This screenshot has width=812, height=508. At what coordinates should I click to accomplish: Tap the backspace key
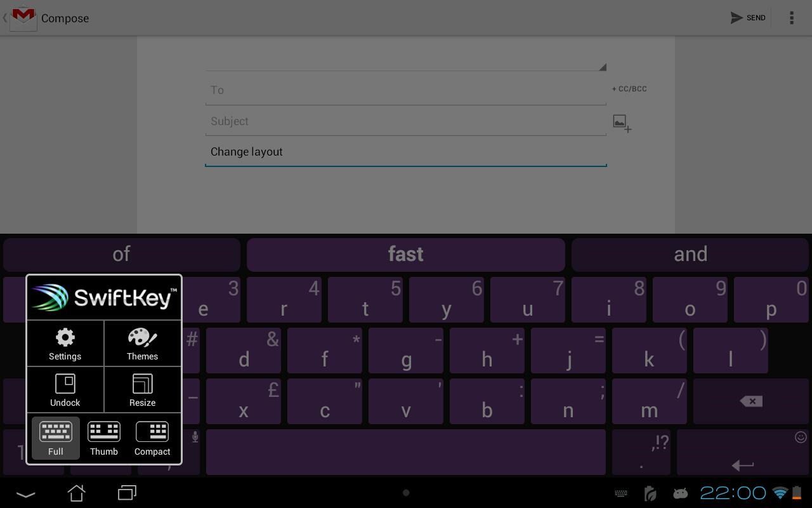point(750,401)
